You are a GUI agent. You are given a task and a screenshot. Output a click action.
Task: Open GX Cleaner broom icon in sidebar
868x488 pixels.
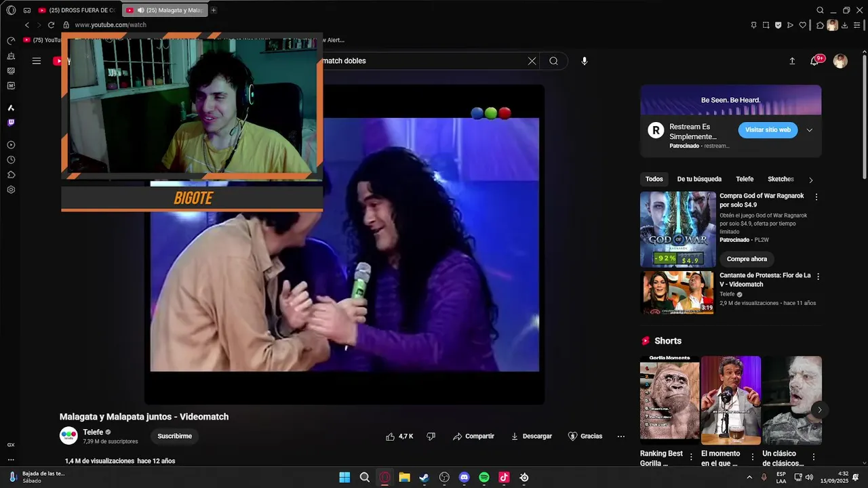(11, 56)
